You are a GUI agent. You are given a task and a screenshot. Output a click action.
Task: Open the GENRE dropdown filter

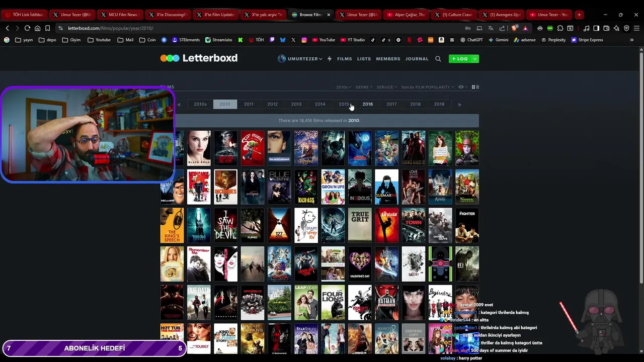(364, 87)
